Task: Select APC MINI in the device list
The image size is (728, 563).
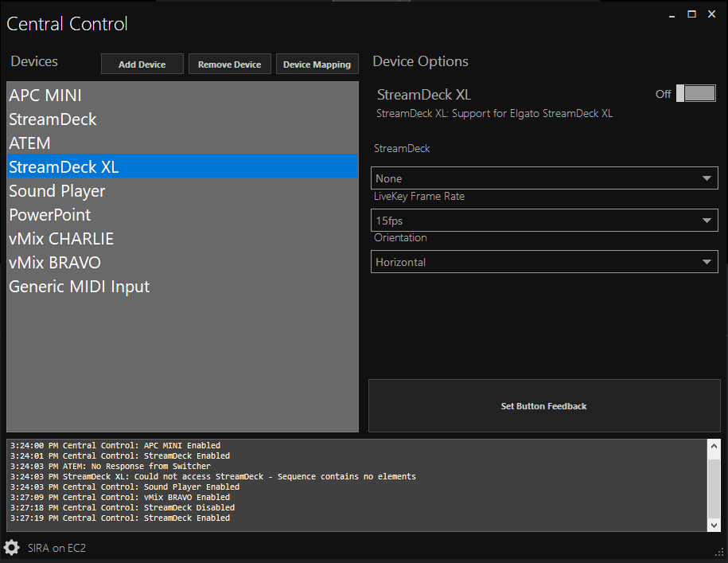Action: click(183, 96)
